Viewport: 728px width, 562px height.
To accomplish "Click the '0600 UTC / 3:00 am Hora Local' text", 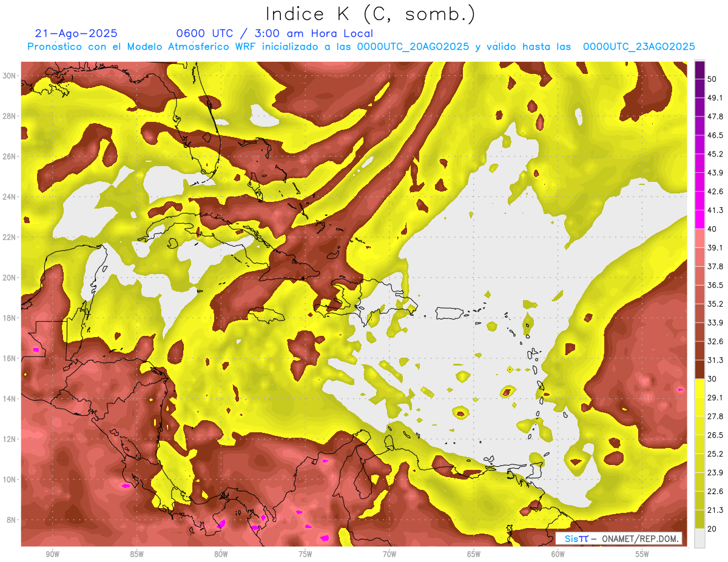I will pyautogui.click(x=274, y=33).
